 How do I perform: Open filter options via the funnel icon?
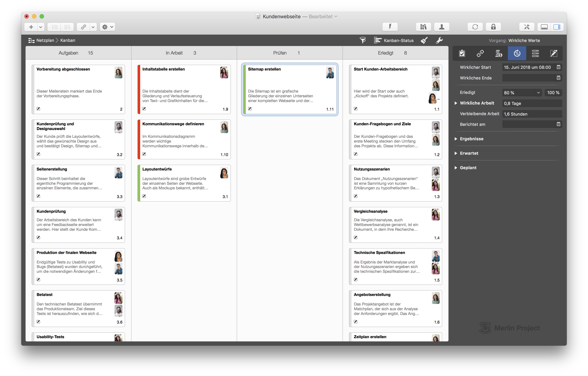pos(363,40)
